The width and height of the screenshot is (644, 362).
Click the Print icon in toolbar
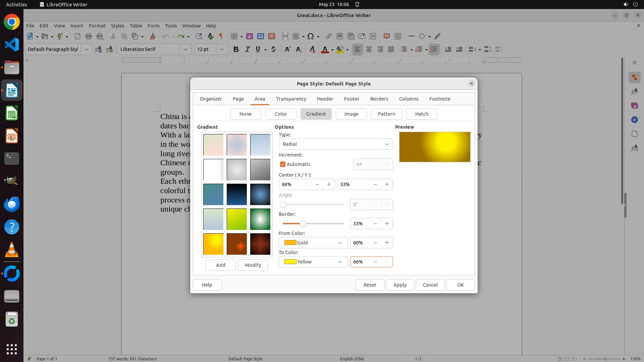89,36
